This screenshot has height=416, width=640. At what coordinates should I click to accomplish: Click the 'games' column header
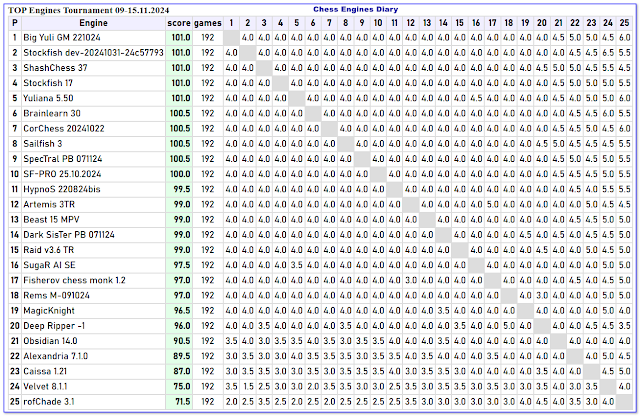(208, 23)
